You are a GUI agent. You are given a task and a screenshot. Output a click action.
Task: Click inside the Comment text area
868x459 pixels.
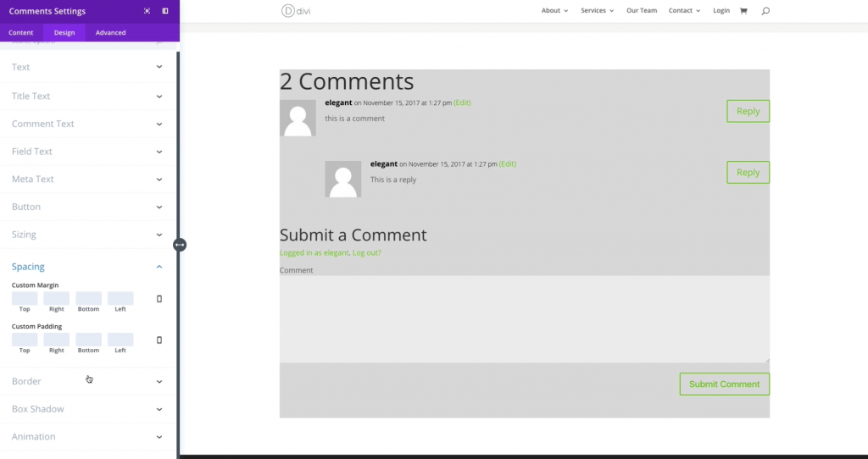524,319
